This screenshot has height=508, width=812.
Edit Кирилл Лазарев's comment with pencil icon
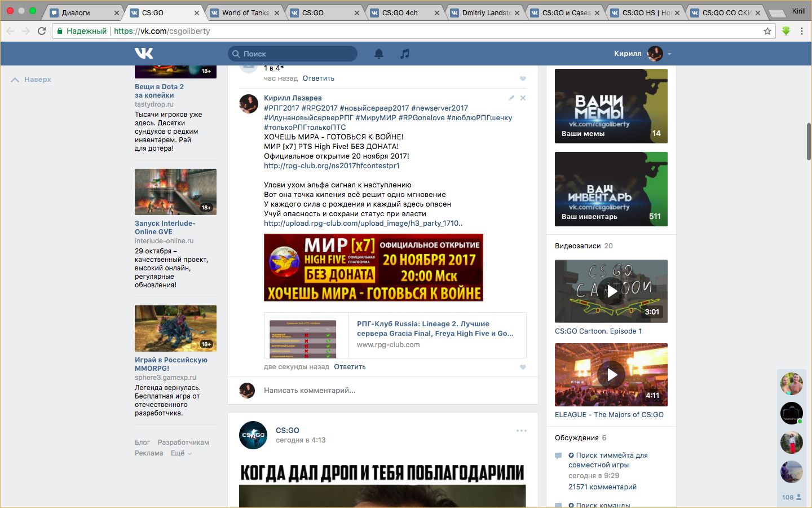tap(511, 98)
